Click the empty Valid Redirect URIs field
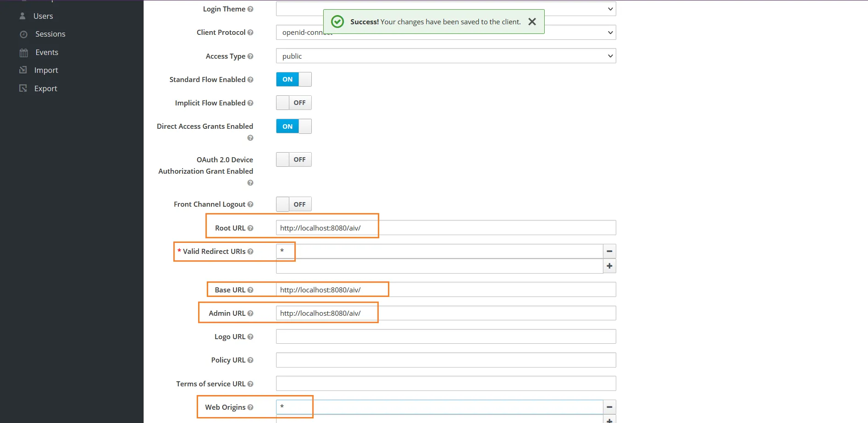 coord(439,266)
